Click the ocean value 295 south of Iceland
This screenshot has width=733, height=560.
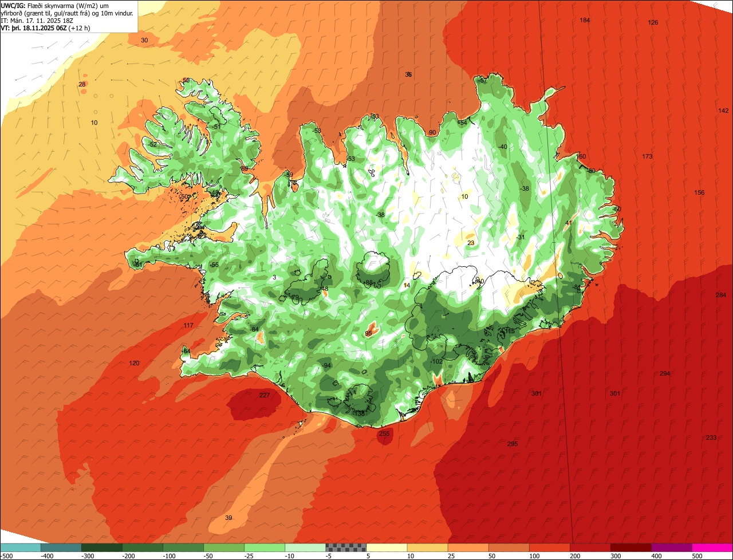click(x=513, y=444)
